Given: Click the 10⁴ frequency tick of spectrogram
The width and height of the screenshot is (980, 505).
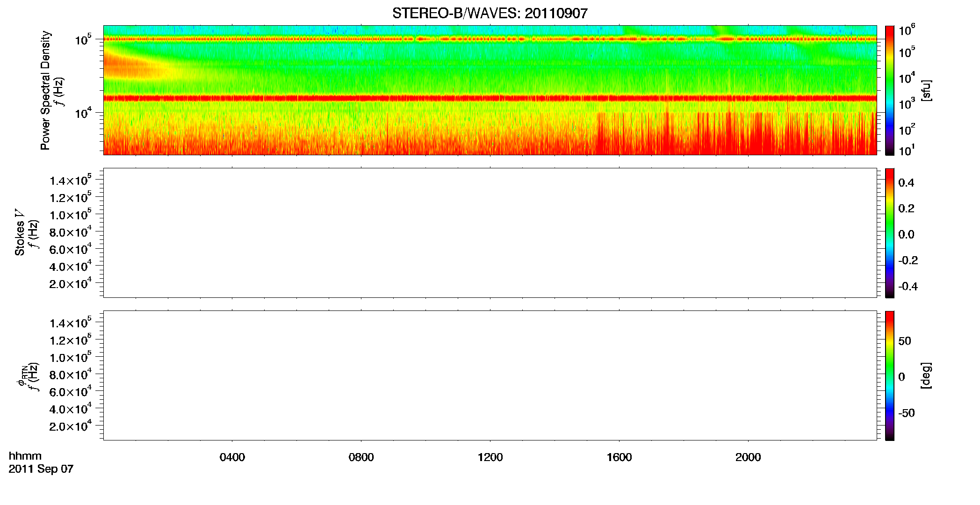Looking at the screenshot, I should point(83,113).
